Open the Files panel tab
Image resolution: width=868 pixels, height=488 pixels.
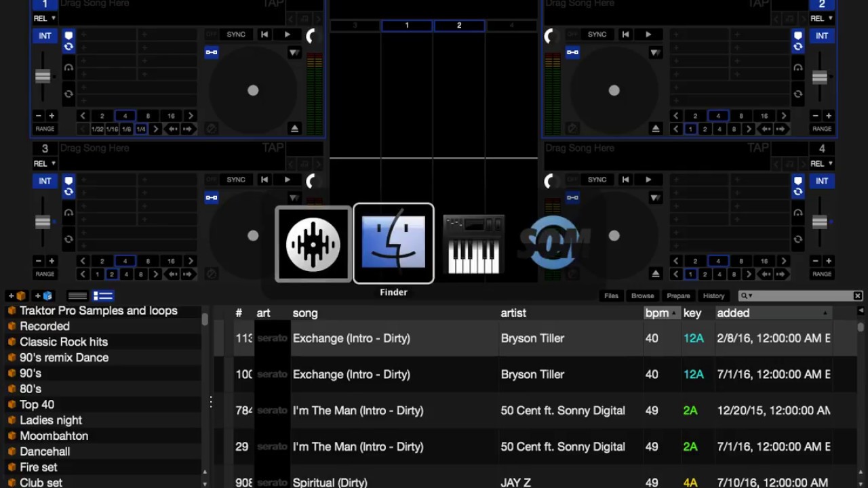coord(611,296)
